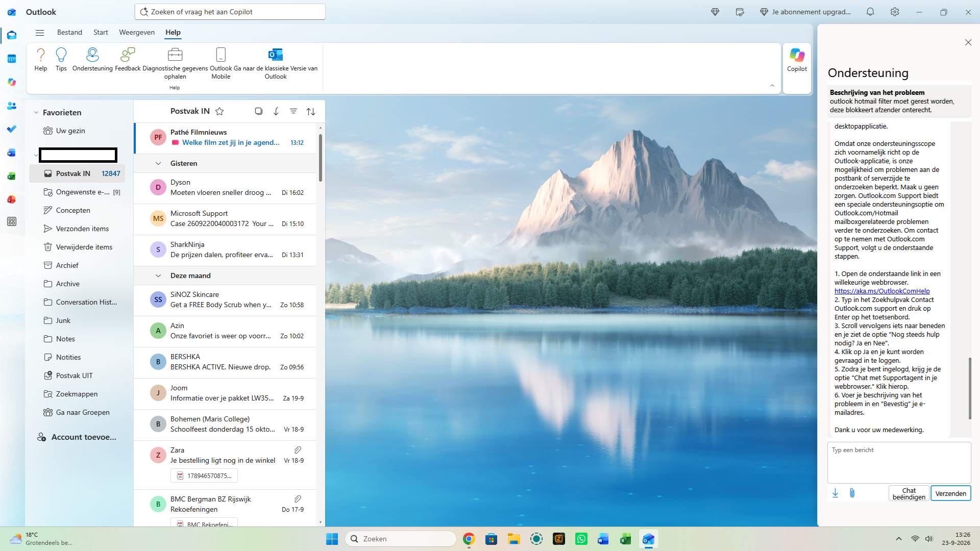The image size is (980, 551).
Task: Open WhatsApp from the taskbar
Action: click(x=581, y=539)
